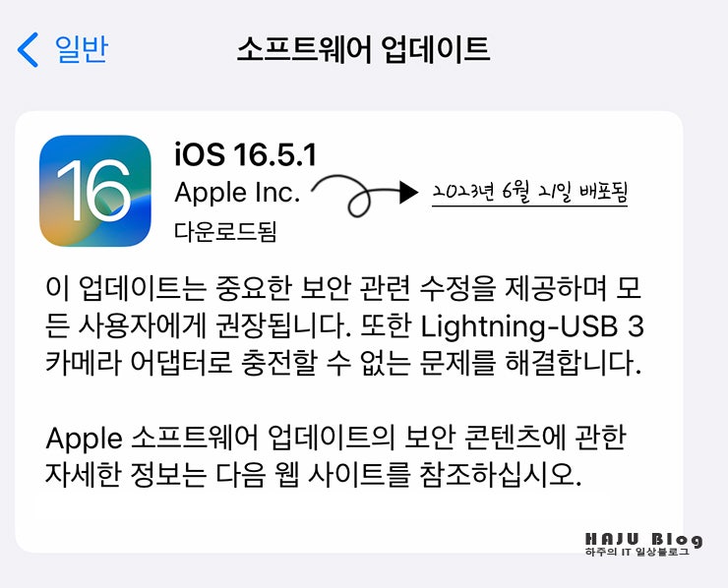Click the black arrowhead pointing to the date

[x=408, y=192]
